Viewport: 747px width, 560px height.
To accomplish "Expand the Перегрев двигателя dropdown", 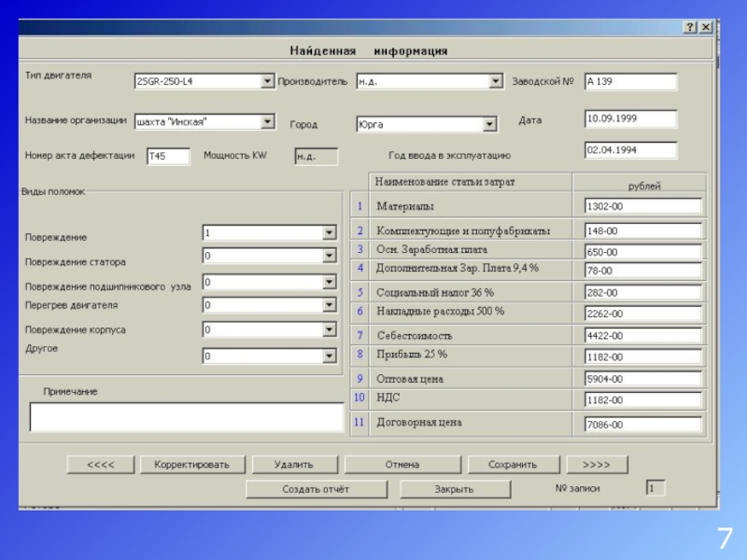I will [329, 305].
